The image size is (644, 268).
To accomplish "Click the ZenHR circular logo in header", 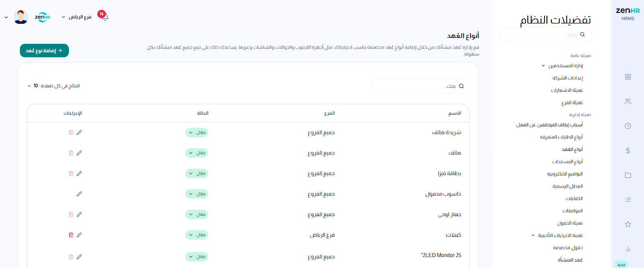I will (x=42, y=17).
